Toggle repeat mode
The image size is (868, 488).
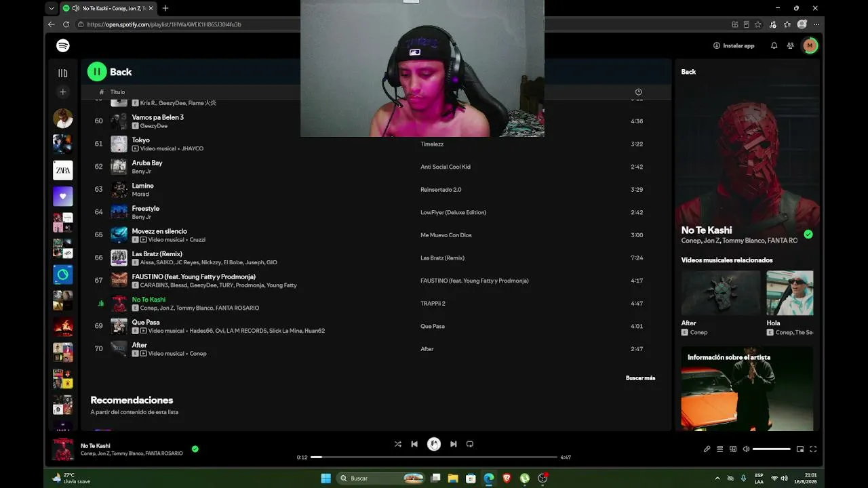click(470, 444)
